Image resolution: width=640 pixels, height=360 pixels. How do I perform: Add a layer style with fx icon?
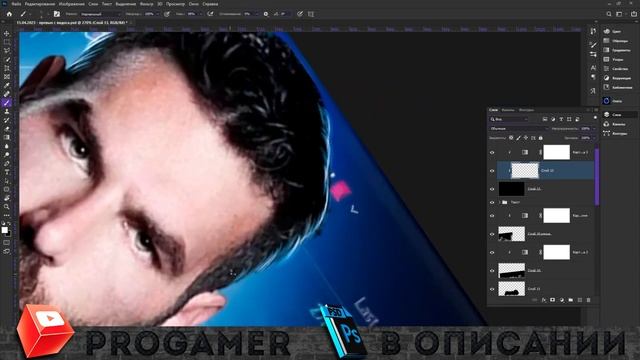tap(544, 300)
